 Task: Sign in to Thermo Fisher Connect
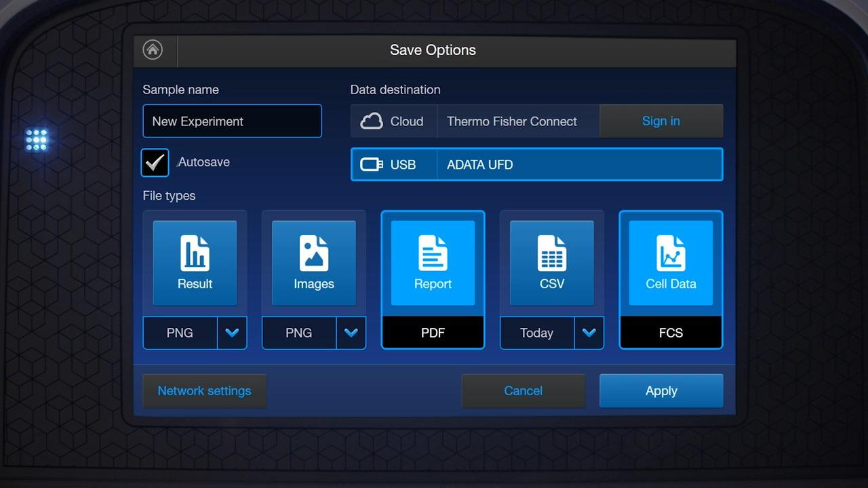[x=660, y=121]
